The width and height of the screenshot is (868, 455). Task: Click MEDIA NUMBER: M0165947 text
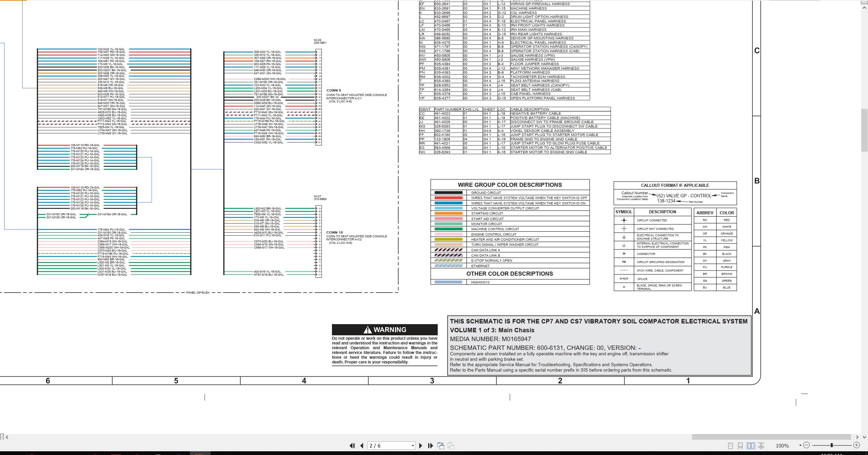pos(490,339)
